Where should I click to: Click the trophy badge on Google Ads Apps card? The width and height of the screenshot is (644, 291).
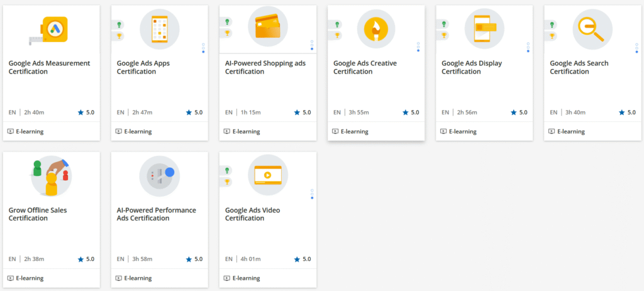119,36
